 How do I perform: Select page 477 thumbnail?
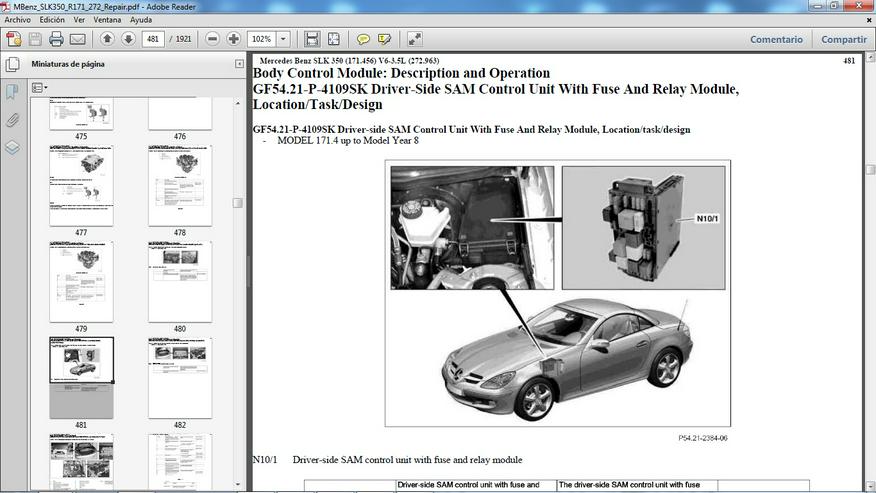point(81,186)
